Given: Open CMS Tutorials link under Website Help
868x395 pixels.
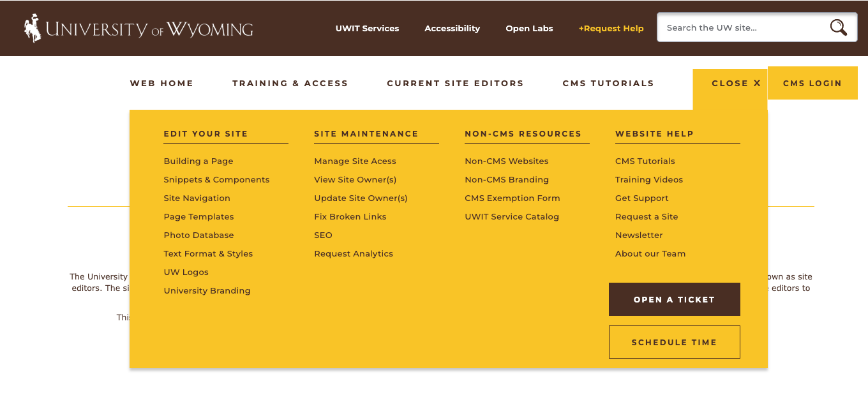Looking at the screenshot, I should coord(645,161).
